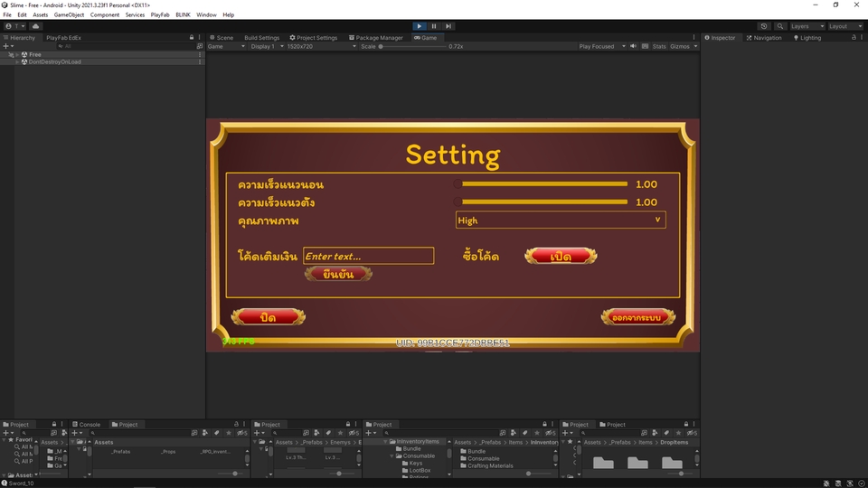Viewport: 868px width, 488px height.
Task: Switch to the Package Manager tab
Action: (375, 38)
